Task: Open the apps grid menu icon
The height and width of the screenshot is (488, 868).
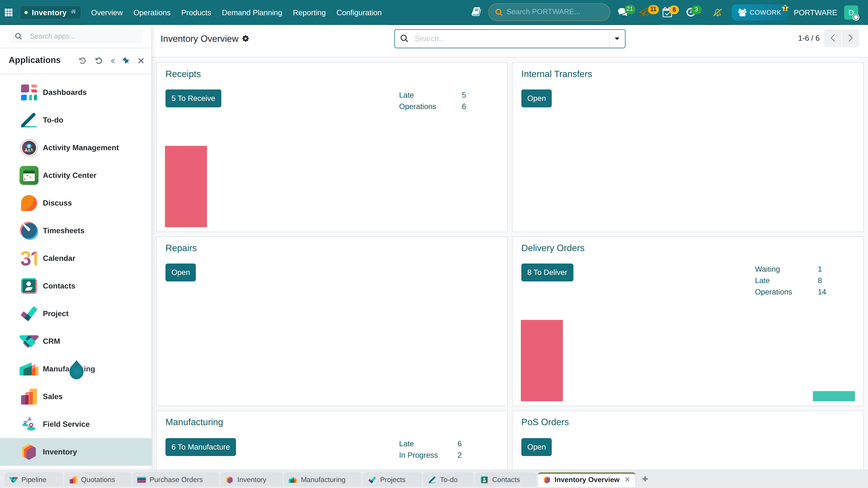Action: coord(9,12)
